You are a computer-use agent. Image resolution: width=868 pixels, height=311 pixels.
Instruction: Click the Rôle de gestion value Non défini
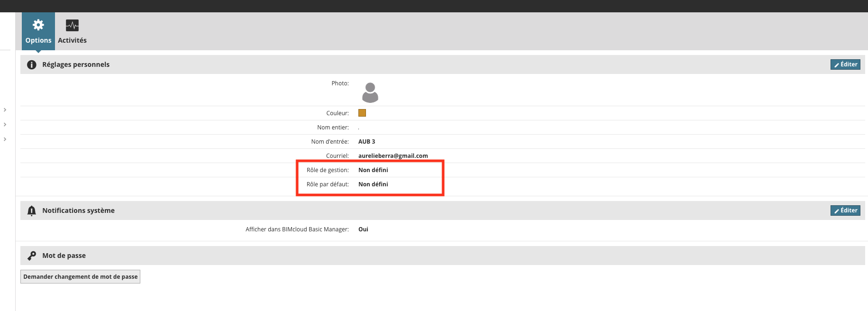point(373,170)
